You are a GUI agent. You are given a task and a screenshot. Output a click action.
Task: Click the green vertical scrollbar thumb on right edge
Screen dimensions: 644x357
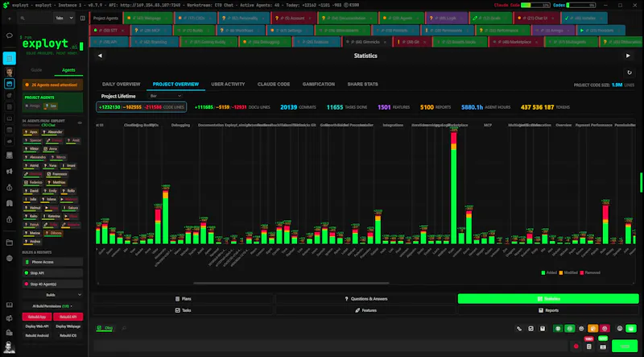tap(641, 182)
